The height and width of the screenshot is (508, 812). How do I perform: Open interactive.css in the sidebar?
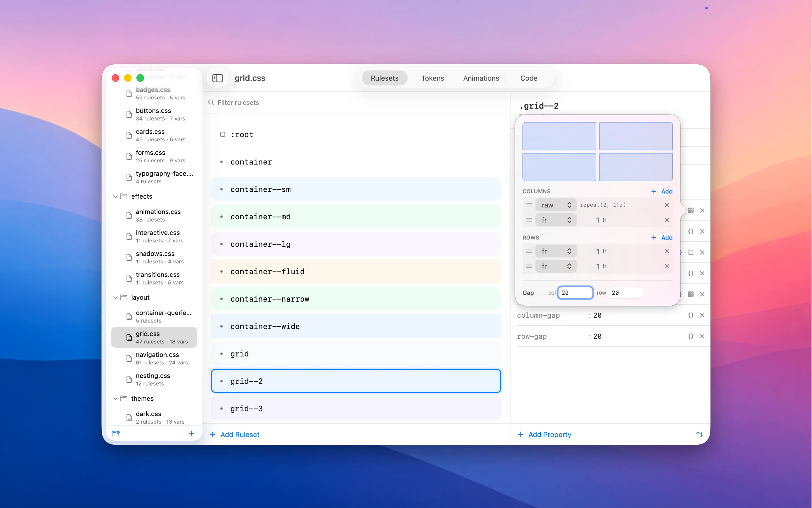point(154,236)
